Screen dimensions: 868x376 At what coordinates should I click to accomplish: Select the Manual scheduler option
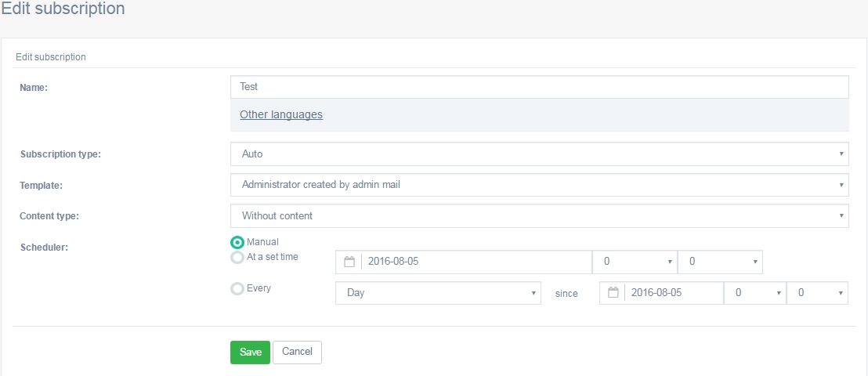(237, 243)
